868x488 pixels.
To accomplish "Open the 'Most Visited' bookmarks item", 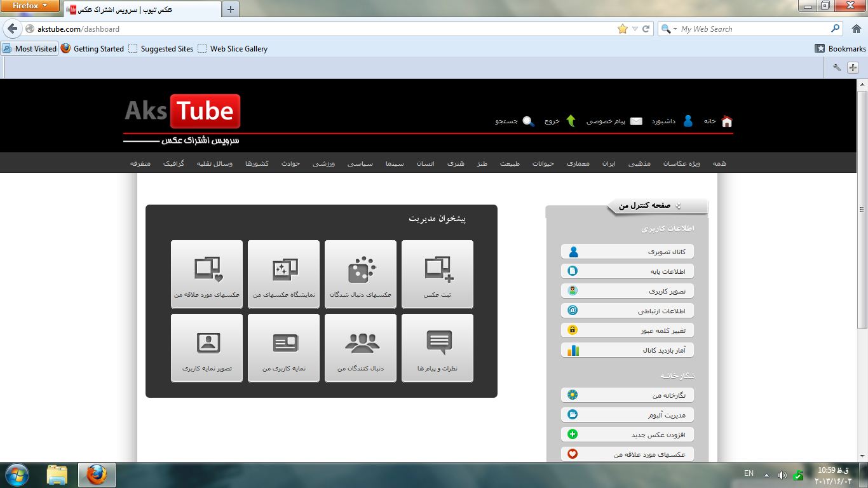I will 29,48.
